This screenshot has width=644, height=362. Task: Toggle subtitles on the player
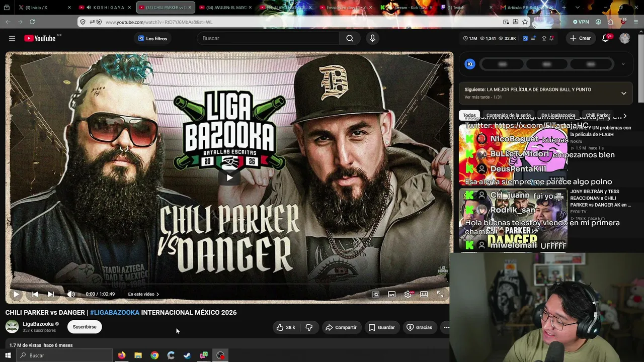pos(392,294)
